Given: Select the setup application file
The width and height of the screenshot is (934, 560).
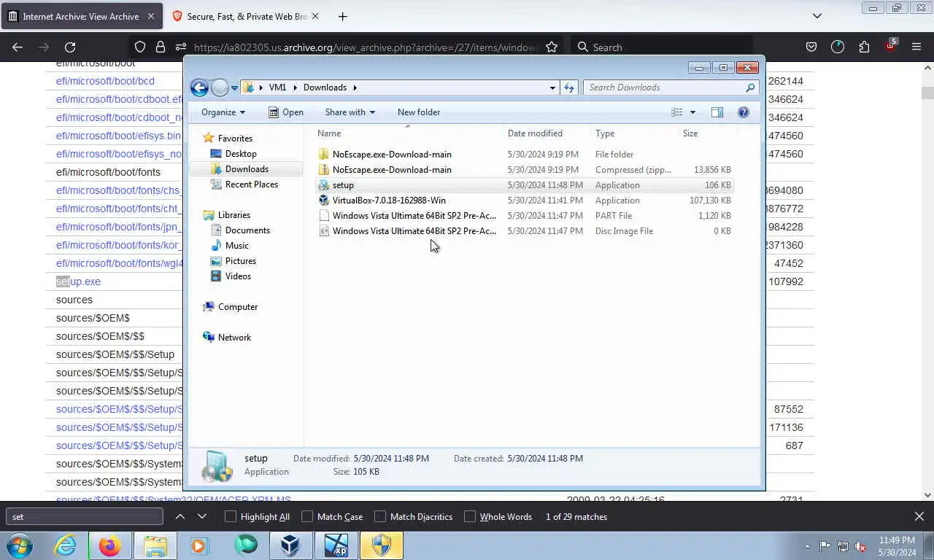Looking at the screenshot, I should [x=525, y=185].
